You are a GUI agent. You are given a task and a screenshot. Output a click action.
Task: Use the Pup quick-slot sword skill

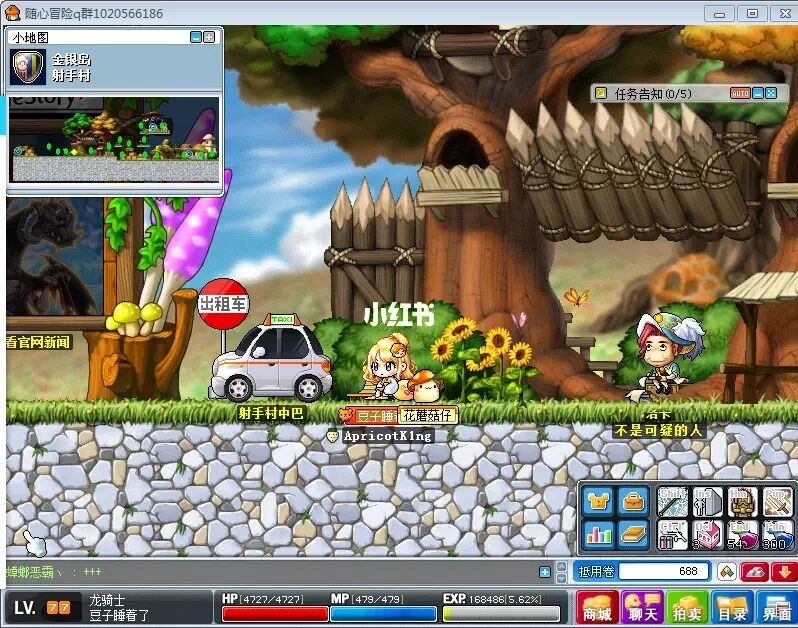pyautogui.click(x=777, y=502)
